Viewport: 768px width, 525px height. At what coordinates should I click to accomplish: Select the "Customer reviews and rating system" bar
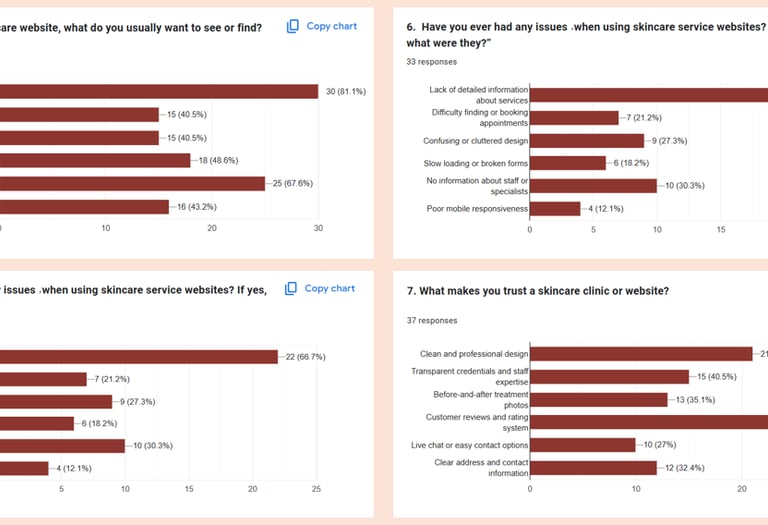(x=648, y=422)
